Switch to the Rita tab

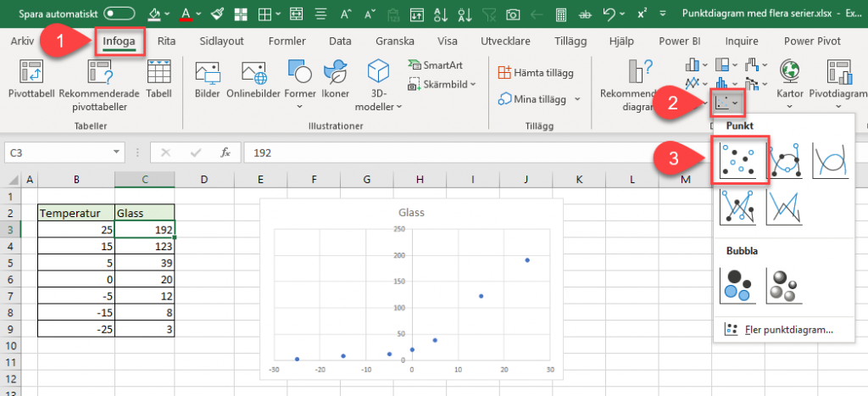(x=167, y=41)
